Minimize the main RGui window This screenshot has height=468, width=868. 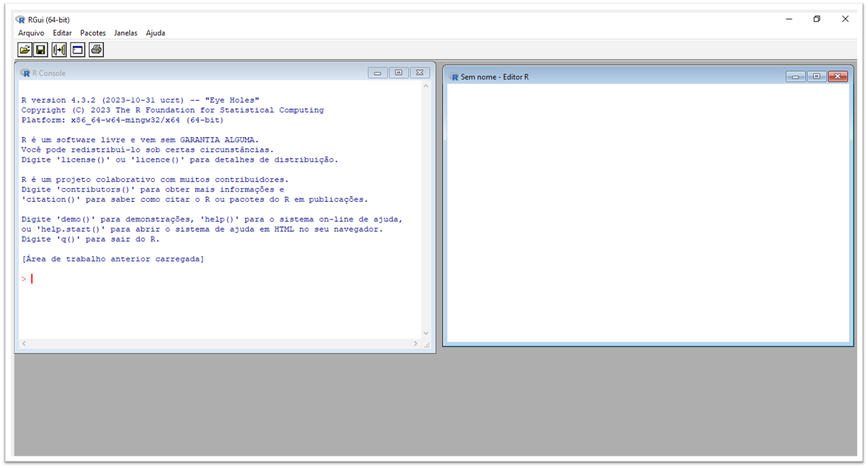coord(789,19)
